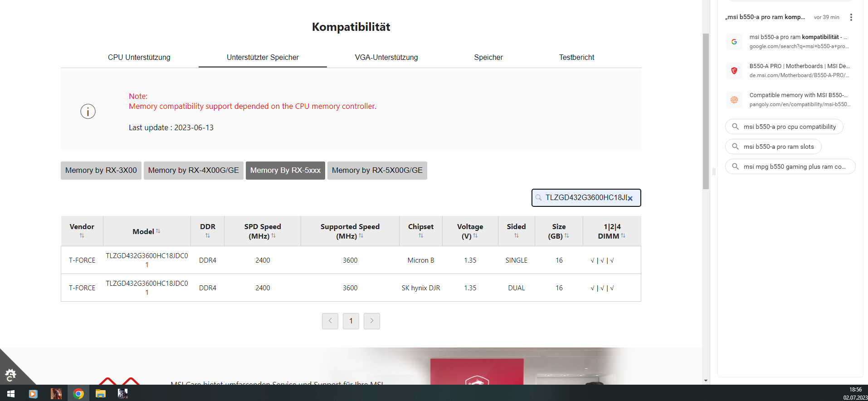Sort table by Sided column
This screenshot has width=868, height=401.
tap(517, 235)
